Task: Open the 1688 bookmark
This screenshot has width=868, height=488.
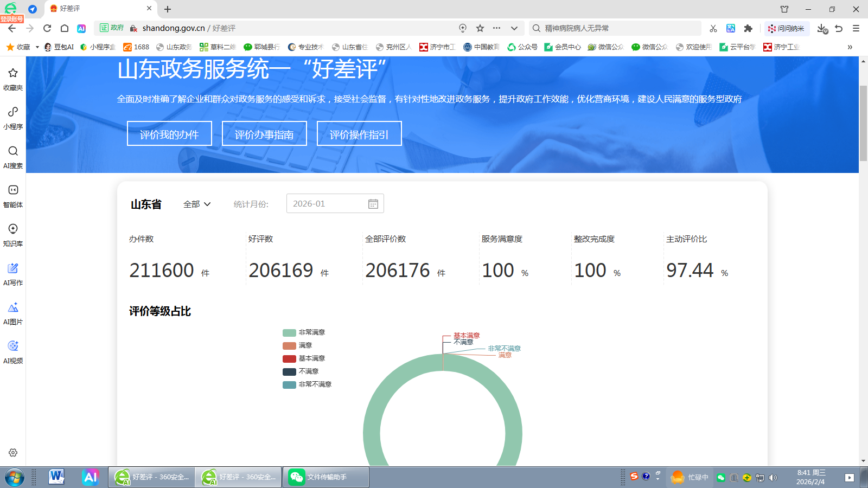Action: tap(136, 47)
